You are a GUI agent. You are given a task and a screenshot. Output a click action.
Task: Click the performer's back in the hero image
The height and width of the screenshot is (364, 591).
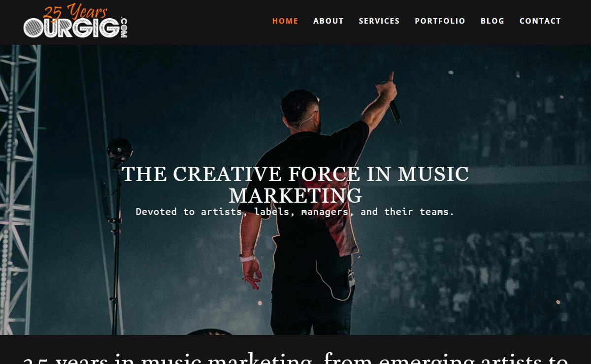pyautogui.click(x=311, y=187)
